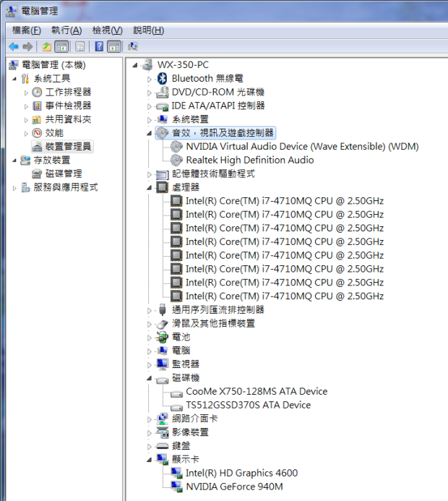This screenshot has height=501, width=448.
Task: Collapse the 系統工具 node in left tree
Action: (x=14, y=79)
